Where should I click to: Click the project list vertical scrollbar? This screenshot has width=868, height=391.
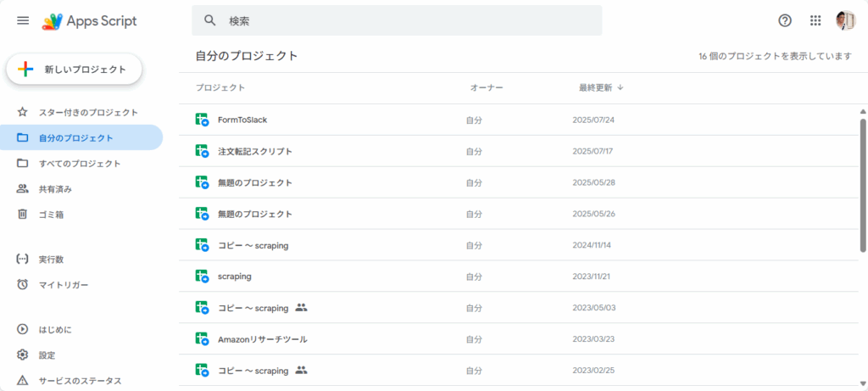point(863,186)
